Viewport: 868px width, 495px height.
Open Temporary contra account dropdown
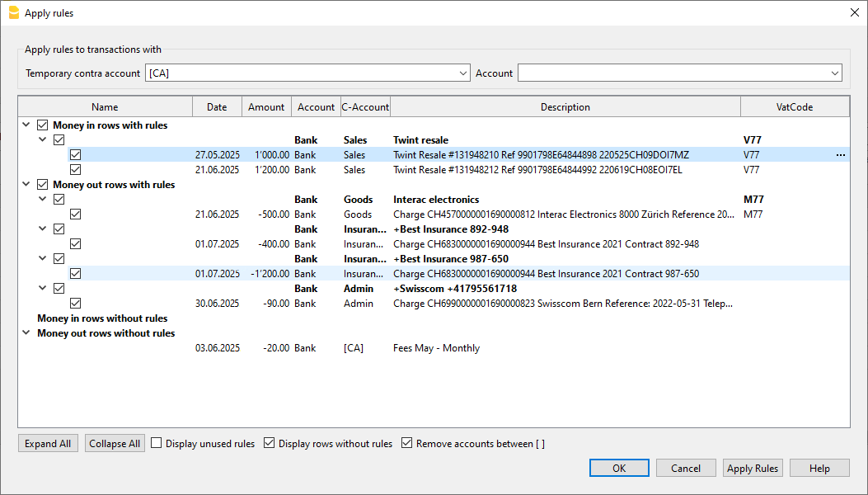coord(462,73)
